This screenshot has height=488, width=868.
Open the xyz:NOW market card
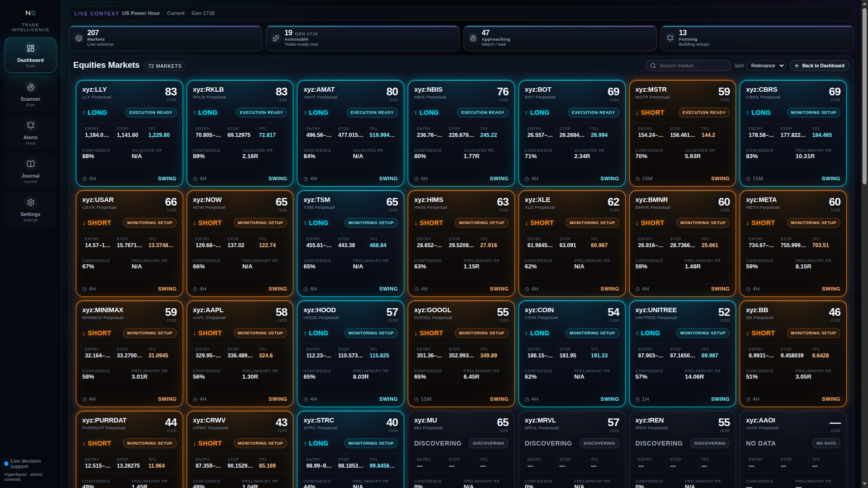(x=240, y=244)
